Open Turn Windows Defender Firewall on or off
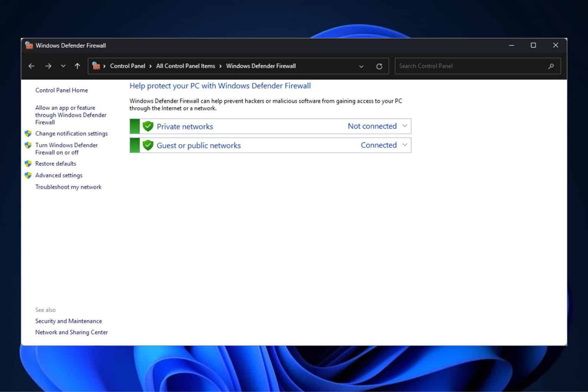 pyautogui.click(x=66, y=149)
